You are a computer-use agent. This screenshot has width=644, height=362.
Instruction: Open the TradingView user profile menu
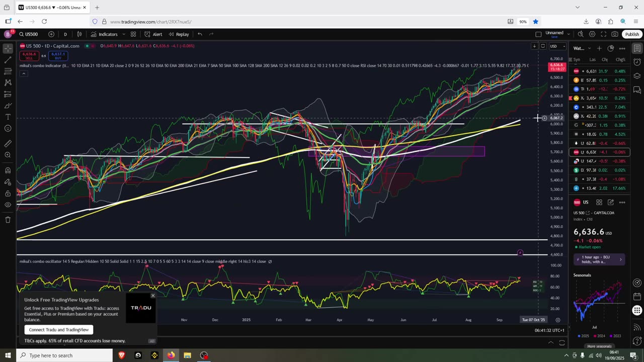[8, 34]
